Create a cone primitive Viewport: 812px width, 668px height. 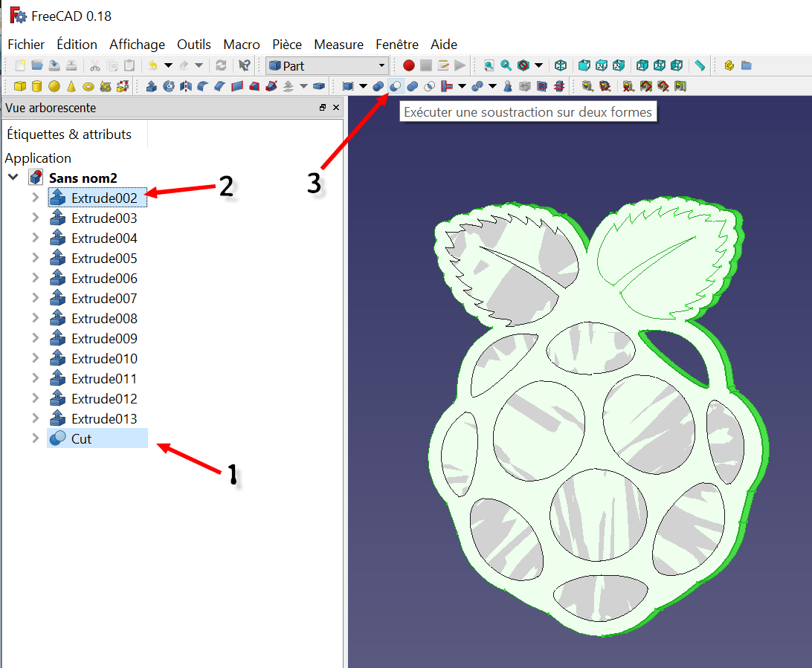click(71, 86)
